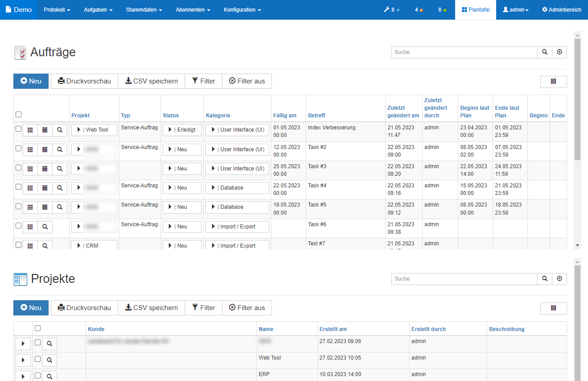Image resolution: width=588 pixels, height=381 pixels.
Task: Switch to the Plantafel tab
Action: (476, 9)
